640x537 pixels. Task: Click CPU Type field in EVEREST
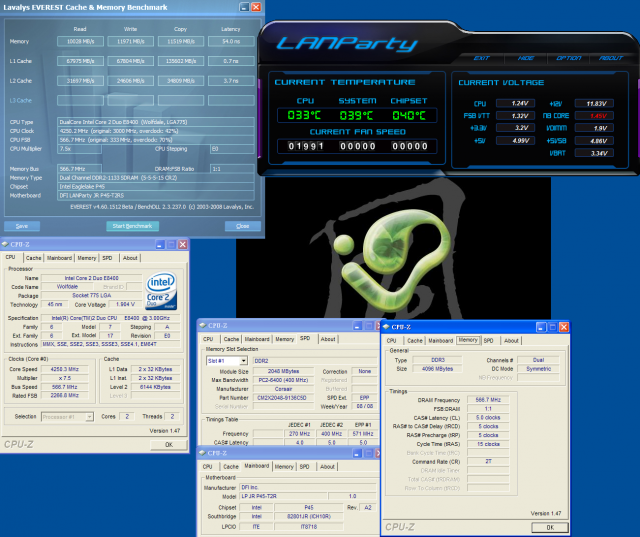156,122
